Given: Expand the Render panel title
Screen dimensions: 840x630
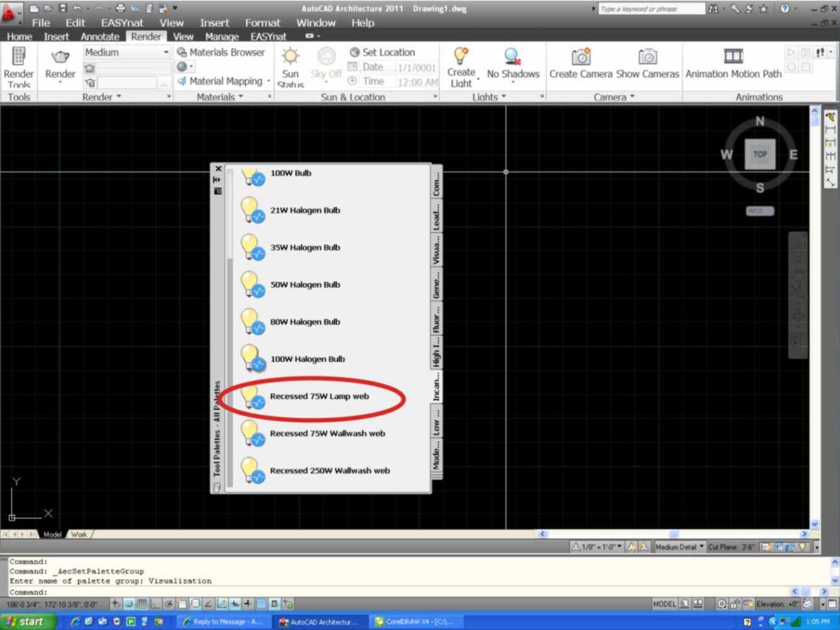Looking at the screenshot, I should [x=101, y=97].
